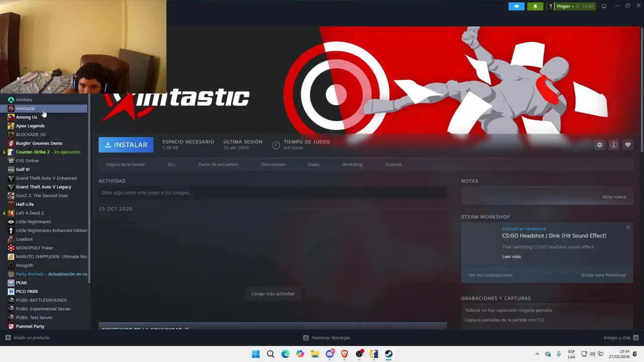Add Aimtastic to favorites heart icon
Image resolution: width=644 pixels, height=362 pixels.
pyautogui.click(x=628, y=145)
